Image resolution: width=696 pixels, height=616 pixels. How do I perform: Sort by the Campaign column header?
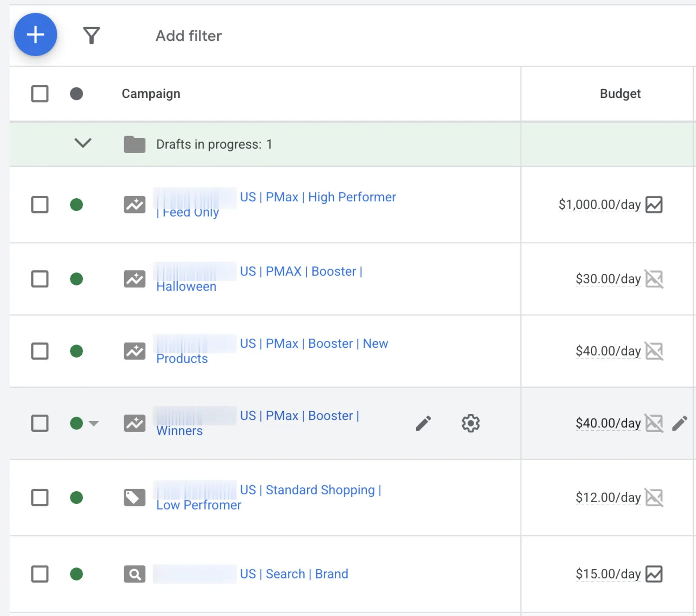[151, 93]
